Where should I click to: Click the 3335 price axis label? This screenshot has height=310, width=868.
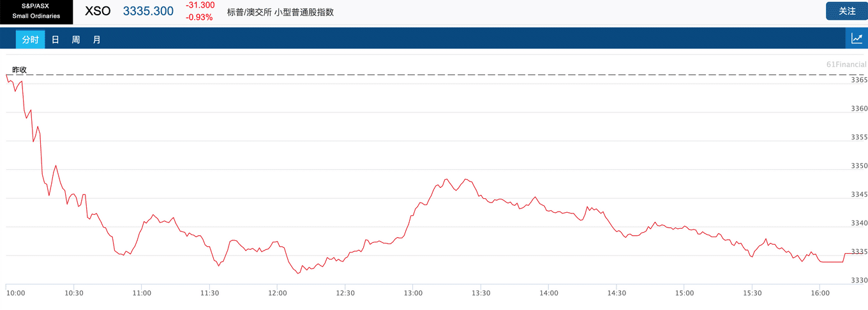pyautogui.click(x=859, y=252)
